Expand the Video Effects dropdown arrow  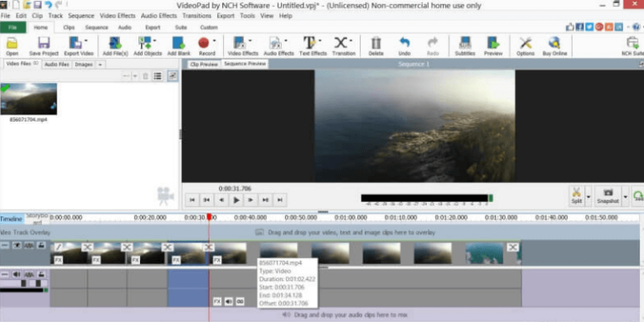[250, 40]
